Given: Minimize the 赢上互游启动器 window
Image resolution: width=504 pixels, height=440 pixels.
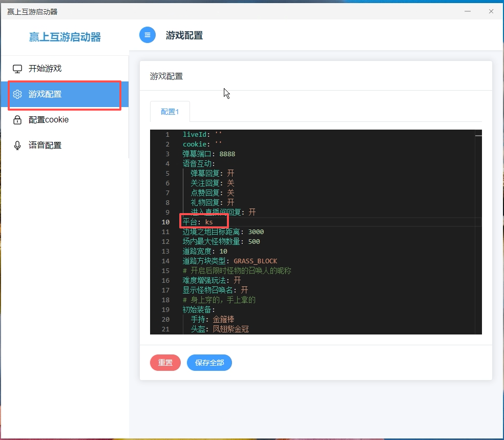Looking at the screenshot, I should pyautogui.click(x=467, y=11).
